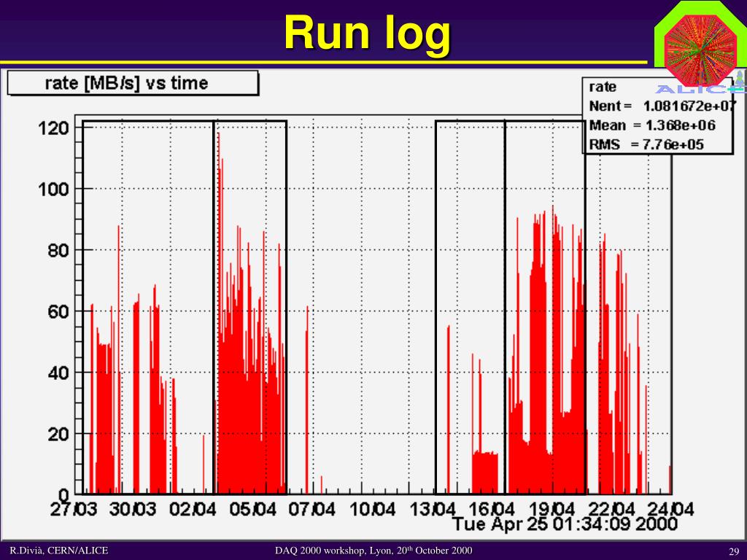Screen dimensions: 747x560
Task: Click the x-axis date label 02/04
Action: 193,509
